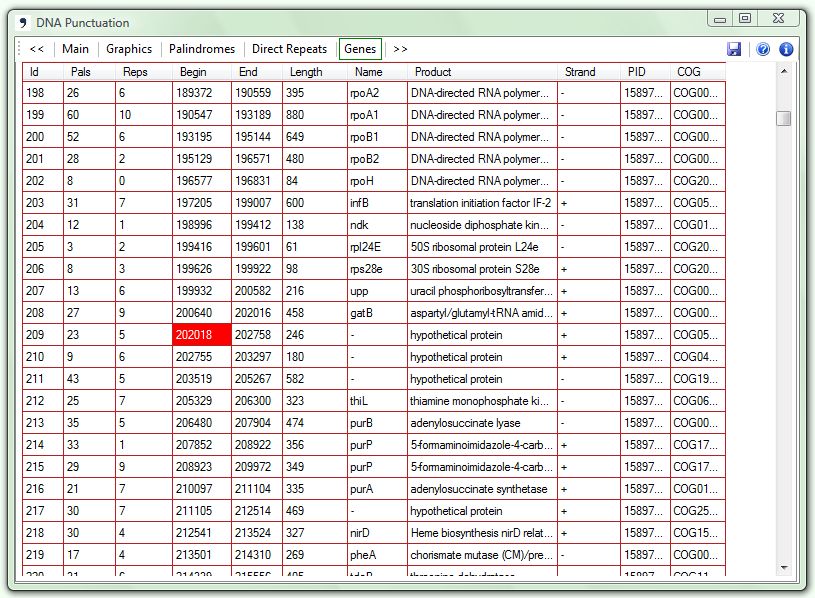Click the ndk name cell
815x598 pixels.
[377, 225]
